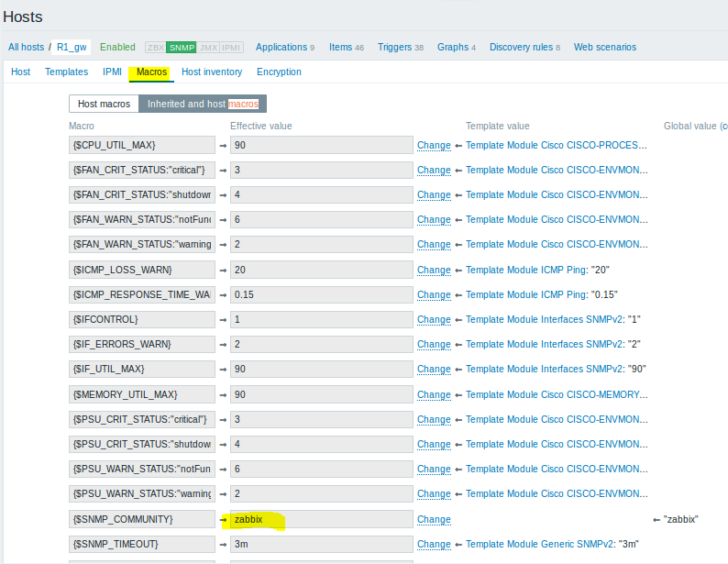Click the {$SNMP_COMMUNITY} macro name field
The width and height of the screenshot is (728, 564).
coord(142,519)
